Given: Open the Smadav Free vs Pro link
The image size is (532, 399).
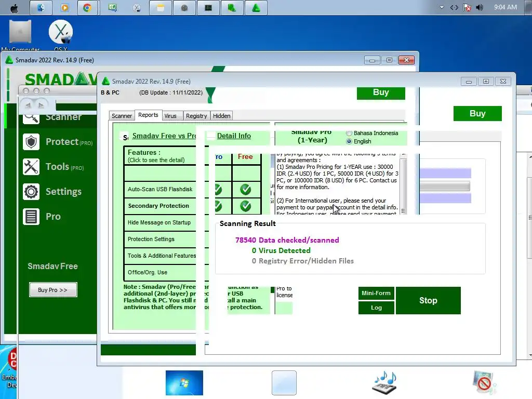Looking at the screenshot, I should (164, 136).
